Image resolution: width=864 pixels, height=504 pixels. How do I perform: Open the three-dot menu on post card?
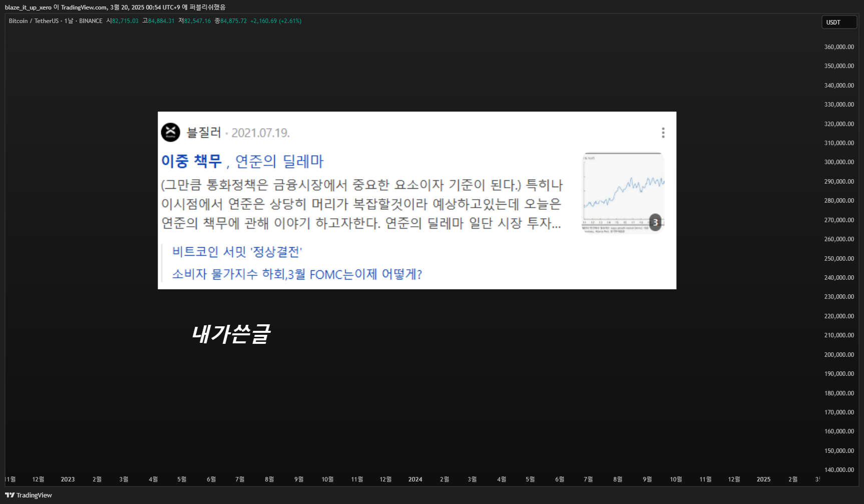click(x=663, y=133)
